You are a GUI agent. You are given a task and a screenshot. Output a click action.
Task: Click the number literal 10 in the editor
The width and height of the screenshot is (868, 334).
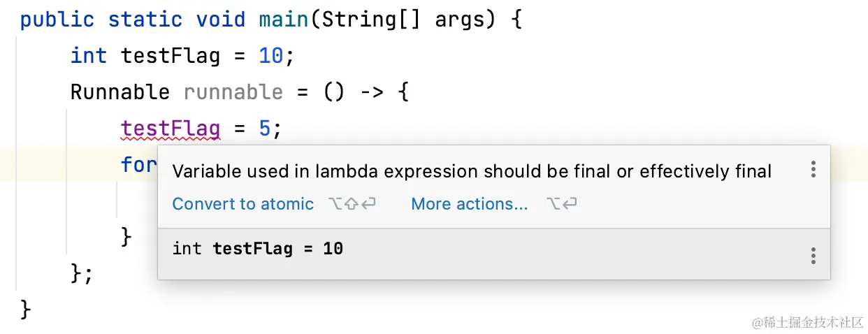point(271,55)
